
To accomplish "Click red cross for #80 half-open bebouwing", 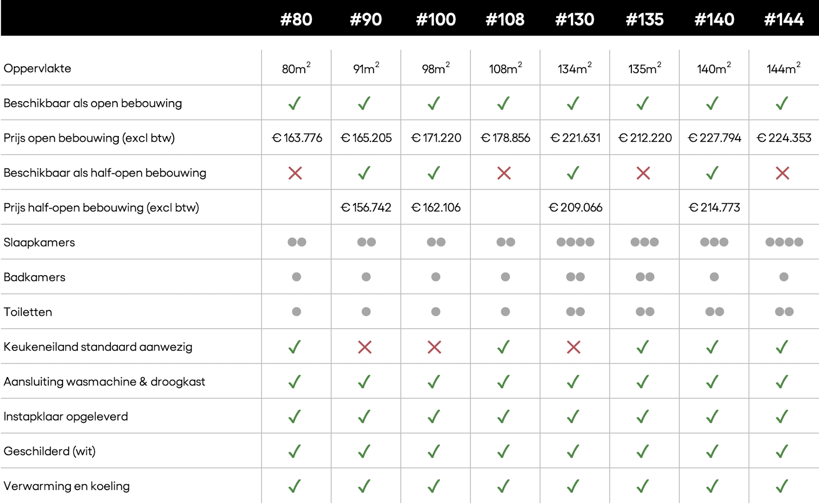I will point(295,173).
